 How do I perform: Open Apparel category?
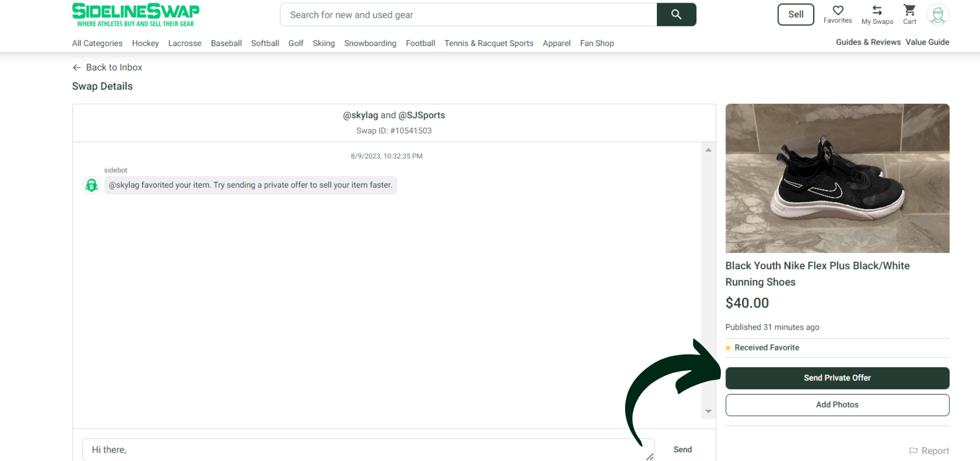pyautogui.click(x=557, y=43)
